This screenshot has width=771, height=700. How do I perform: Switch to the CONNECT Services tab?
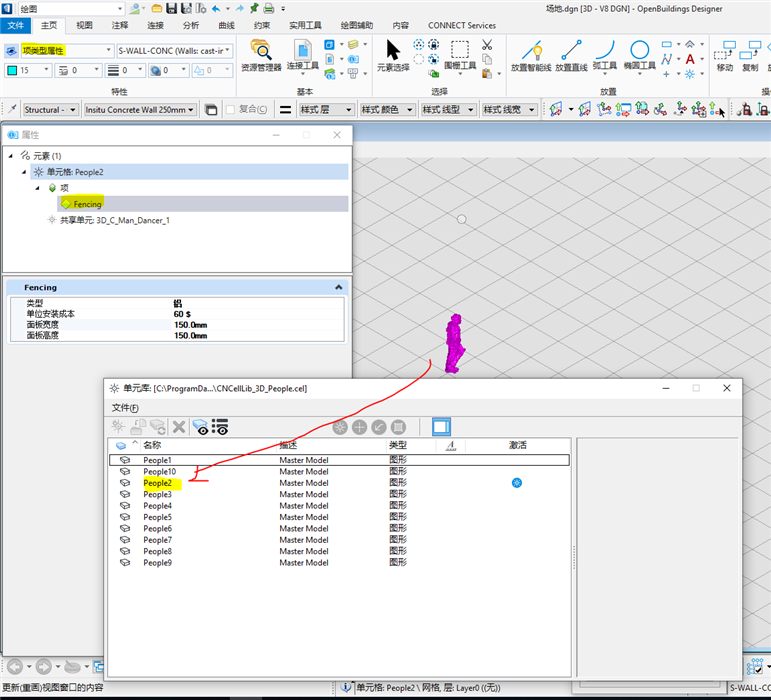tap(462, 26)
